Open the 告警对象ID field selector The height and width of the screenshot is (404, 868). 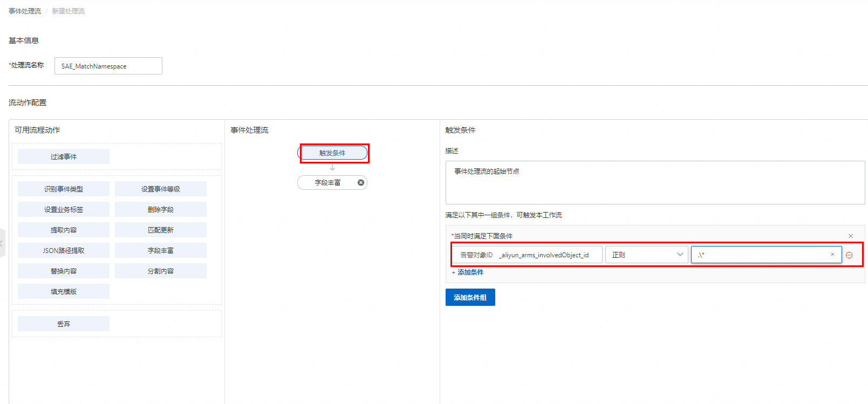click(x=528, y=255)
